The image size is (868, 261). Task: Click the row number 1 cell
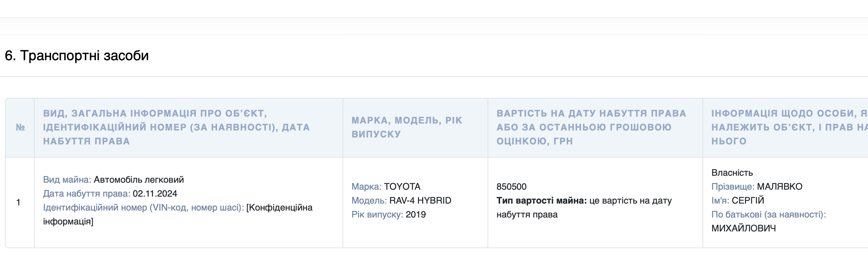pyautogui.click(x=18, y=202)
